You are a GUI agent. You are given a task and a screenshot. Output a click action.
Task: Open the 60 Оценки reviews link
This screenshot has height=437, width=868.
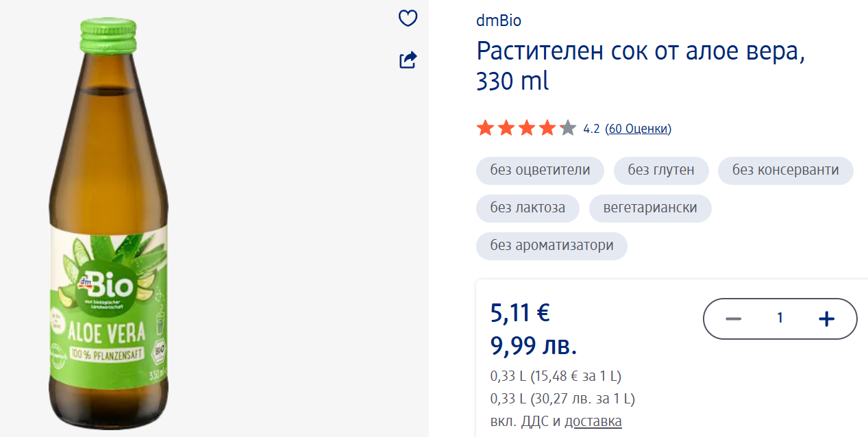click(638, 129)
